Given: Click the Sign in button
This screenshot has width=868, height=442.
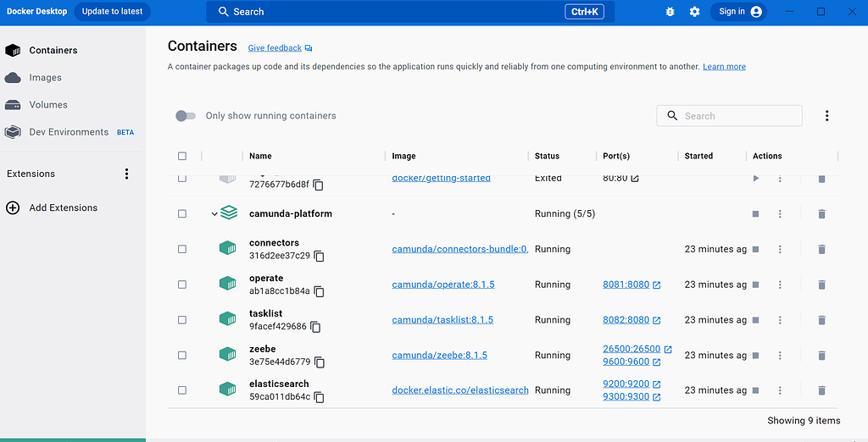Looking at the screenshot, I should 738,12.
